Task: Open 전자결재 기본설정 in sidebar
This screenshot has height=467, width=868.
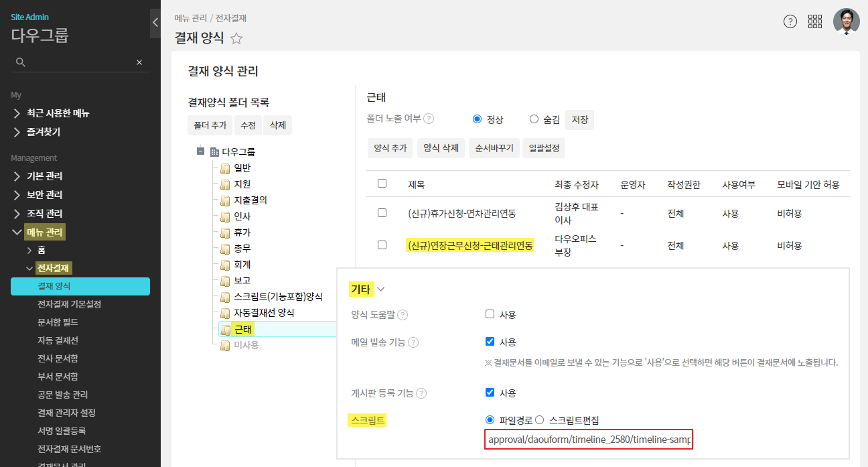Action: point(69,304)
